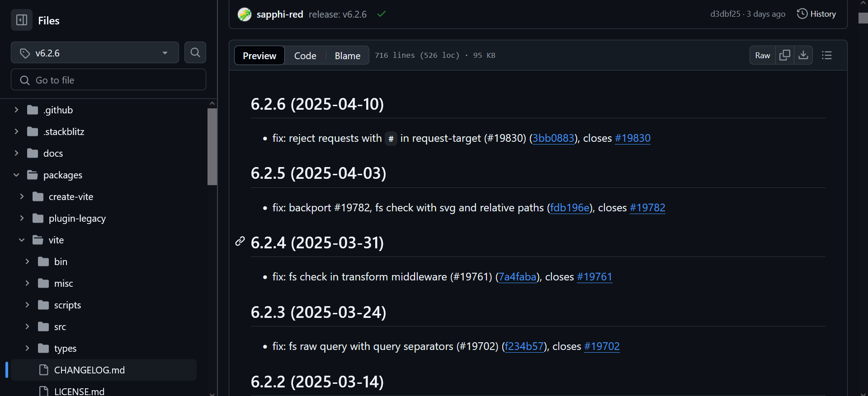Screen dimensions: 868x396
Task: Expand the types folder chevron
Action: pos(27,348)
